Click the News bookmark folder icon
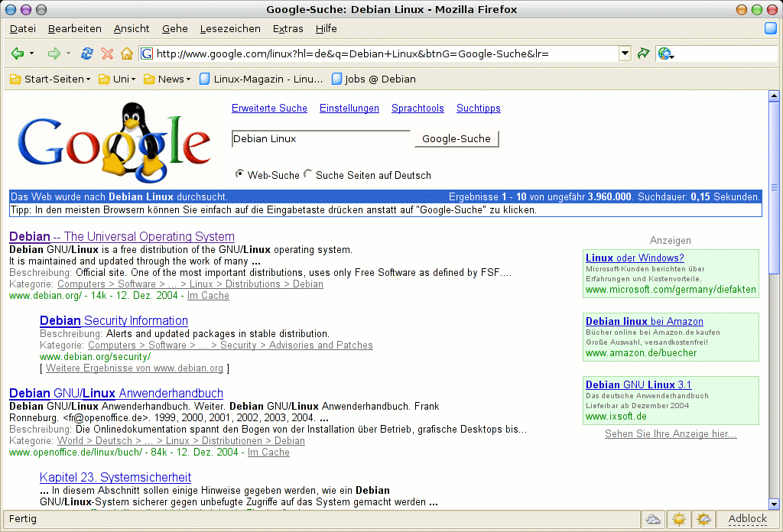The height and width of the screenshot is (532, 783). (149, 79)
